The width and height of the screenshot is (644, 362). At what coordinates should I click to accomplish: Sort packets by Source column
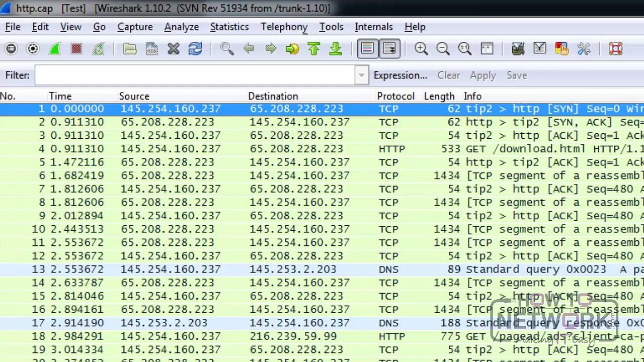[x=182, y=96]
